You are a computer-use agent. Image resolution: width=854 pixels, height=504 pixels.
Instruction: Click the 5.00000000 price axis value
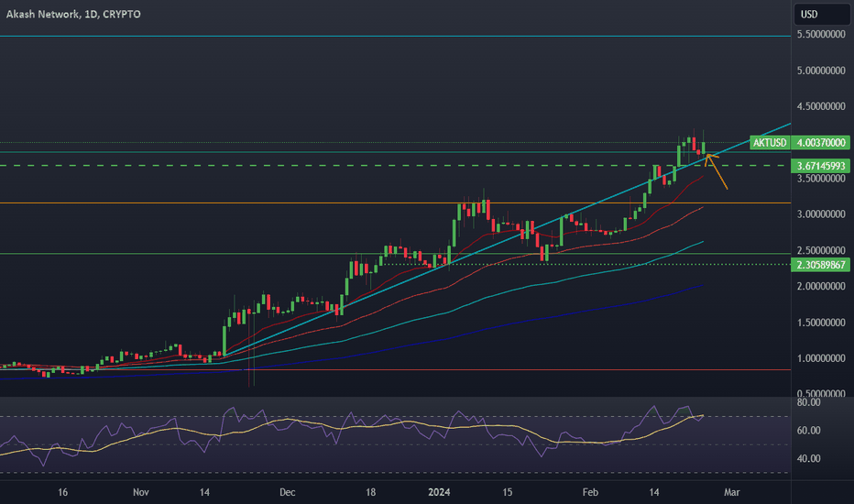[x=821, y=71]
